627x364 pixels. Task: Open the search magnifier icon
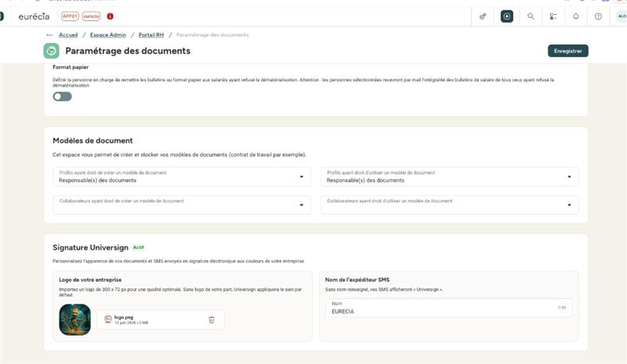tap(531, 16)
